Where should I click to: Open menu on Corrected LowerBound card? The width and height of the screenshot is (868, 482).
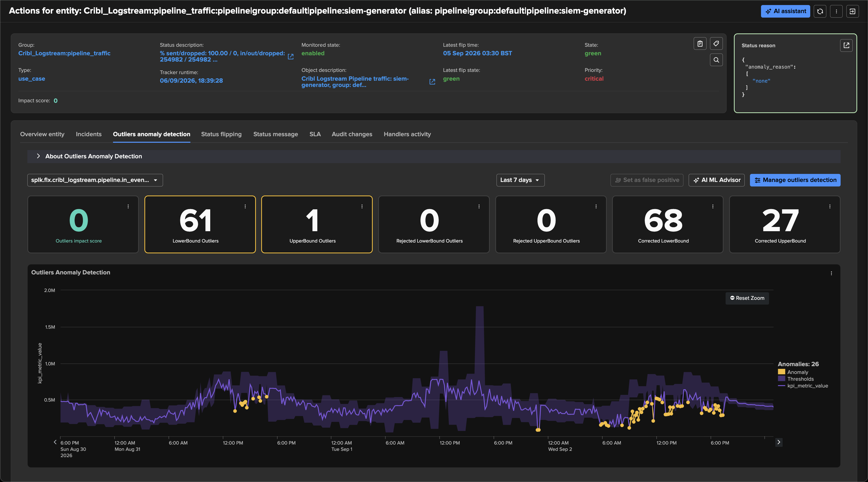(x=713, y=206)
